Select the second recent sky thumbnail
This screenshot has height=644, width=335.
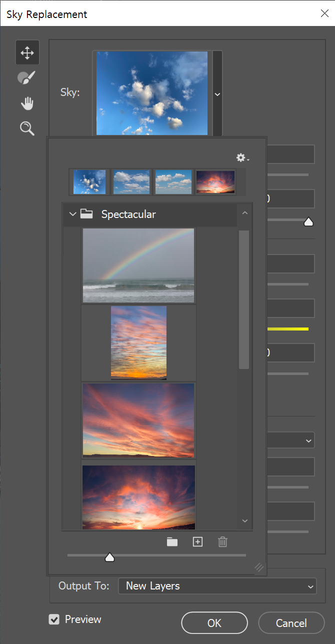click(131, 181)
